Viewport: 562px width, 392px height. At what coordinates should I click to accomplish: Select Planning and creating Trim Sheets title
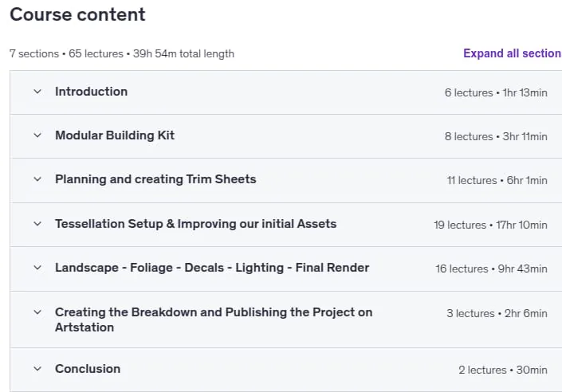(x=155, y=179)
